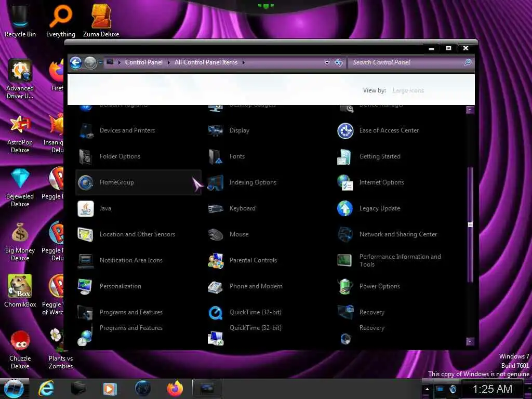Open the Indexing Options icon
Viewport: 532px width, 399px height.
pos(216,182)
